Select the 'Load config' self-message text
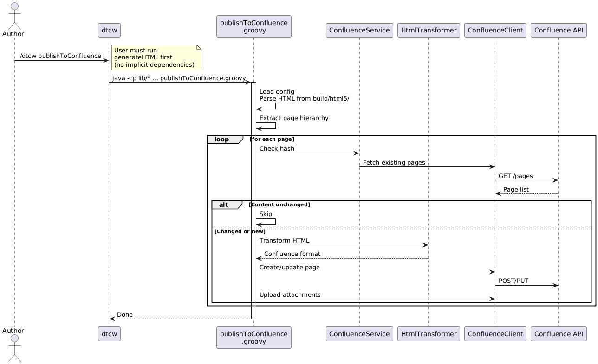The width and height of the screenshot is (598, 364). (277, 91)
